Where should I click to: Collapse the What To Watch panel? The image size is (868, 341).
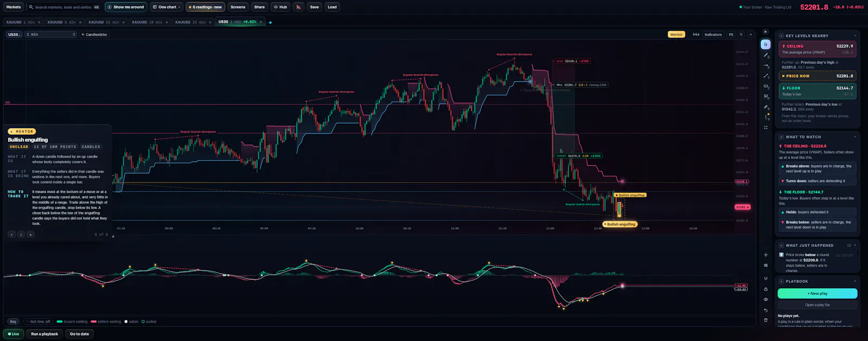click(x=782, y=137)
